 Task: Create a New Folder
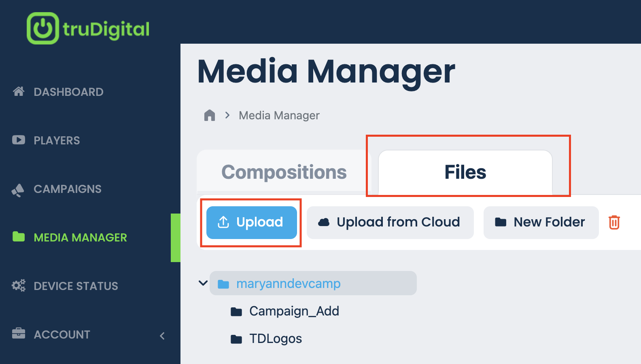coord(541,222)
